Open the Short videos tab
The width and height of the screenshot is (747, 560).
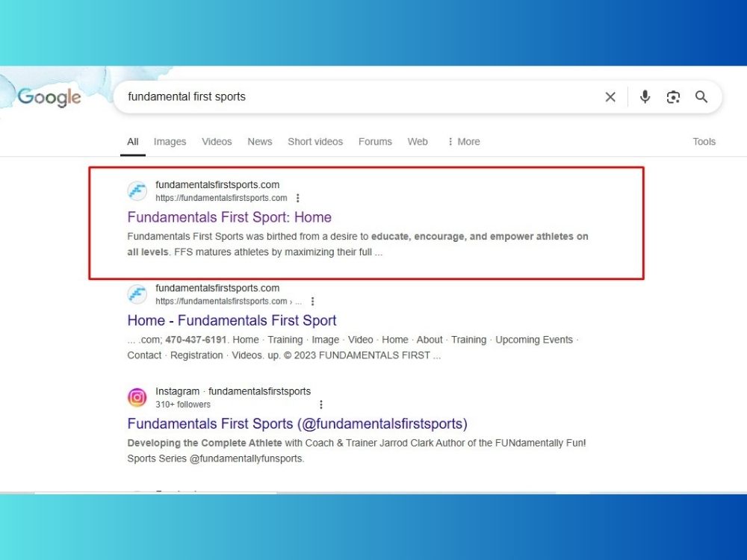315,142
